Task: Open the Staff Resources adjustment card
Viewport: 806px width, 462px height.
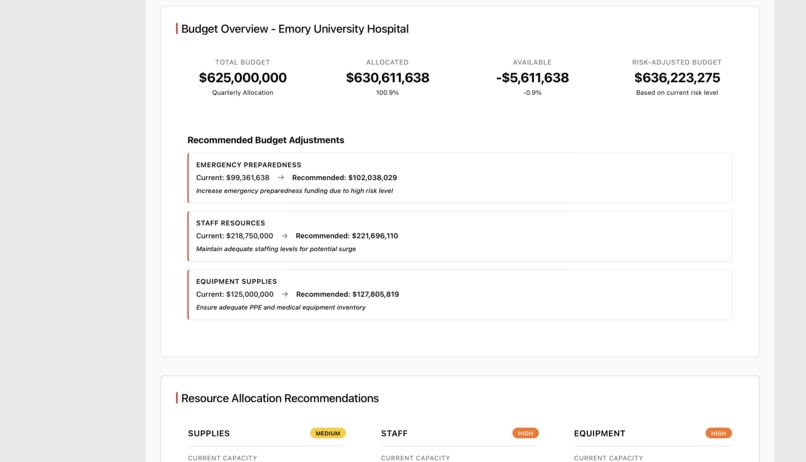Action: pyautogui.click(x=460, y=236)
